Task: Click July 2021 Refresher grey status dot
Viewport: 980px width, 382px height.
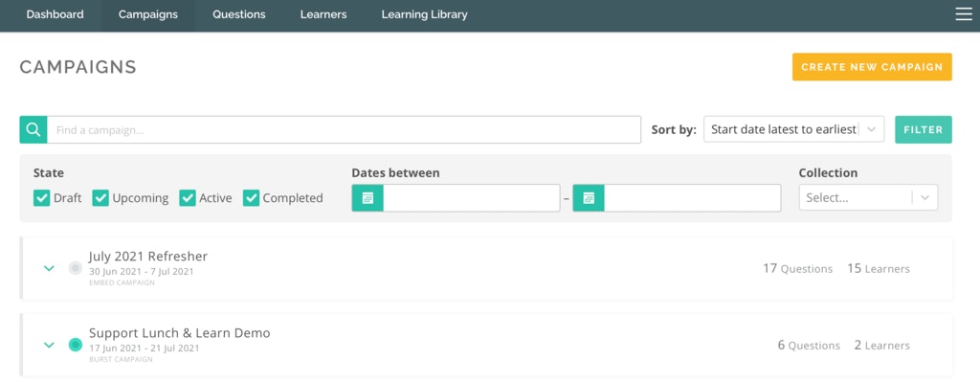Action: click(76, 268)
